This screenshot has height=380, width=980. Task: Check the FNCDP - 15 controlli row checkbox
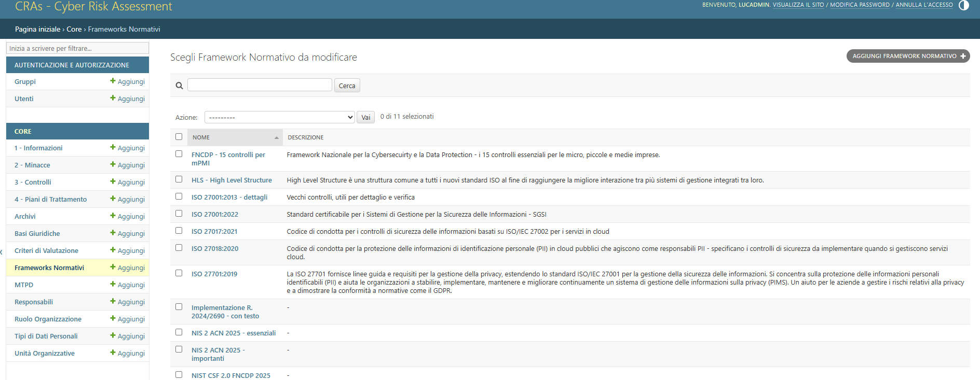tap(179, 154)
